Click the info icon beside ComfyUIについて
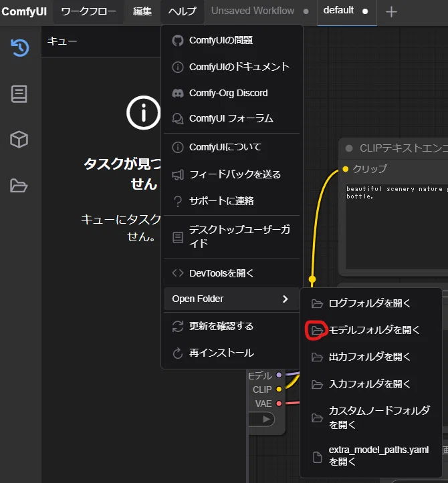The width and height of the screenshot is (448, 483). (x=178, y=147)
